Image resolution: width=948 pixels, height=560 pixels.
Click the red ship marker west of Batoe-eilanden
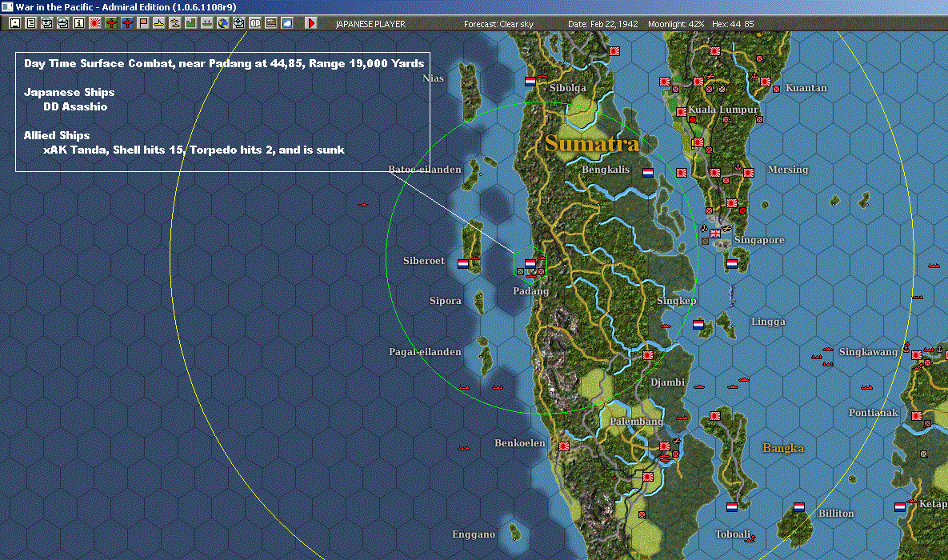coord(362,205)
